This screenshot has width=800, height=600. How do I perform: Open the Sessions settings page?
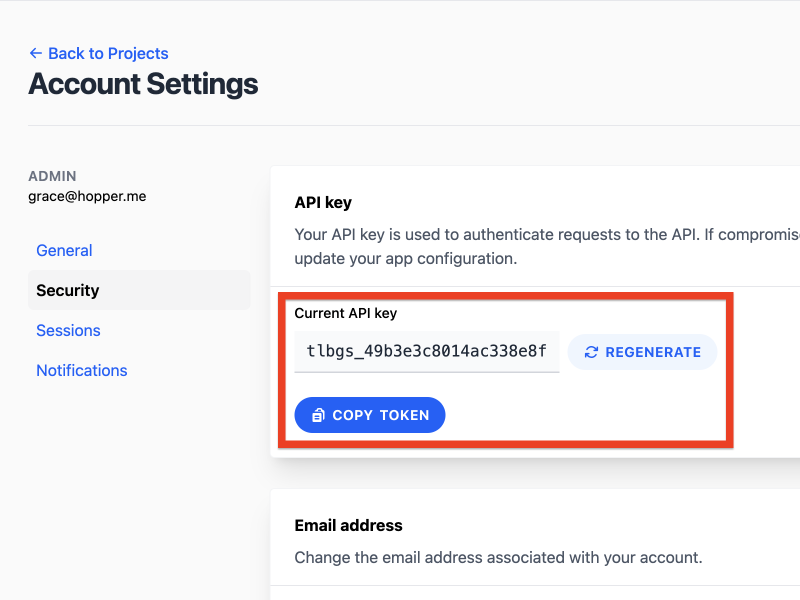(68, 331)
